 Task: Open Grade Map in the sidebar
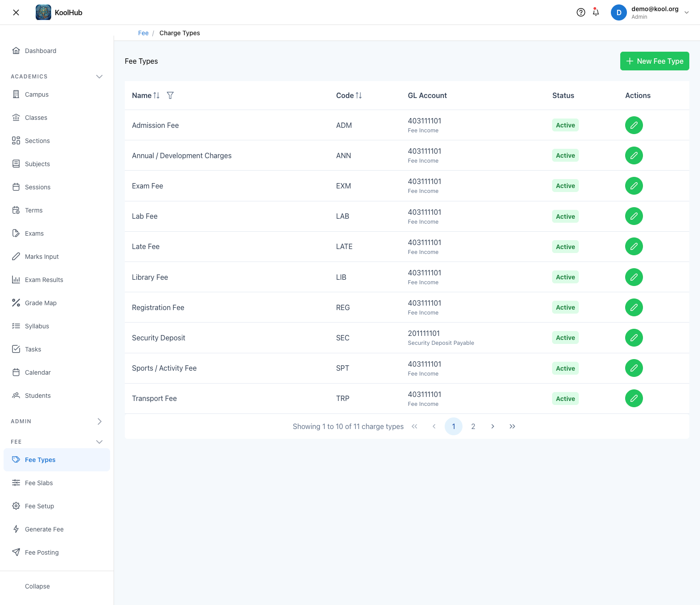click(57, 303)
